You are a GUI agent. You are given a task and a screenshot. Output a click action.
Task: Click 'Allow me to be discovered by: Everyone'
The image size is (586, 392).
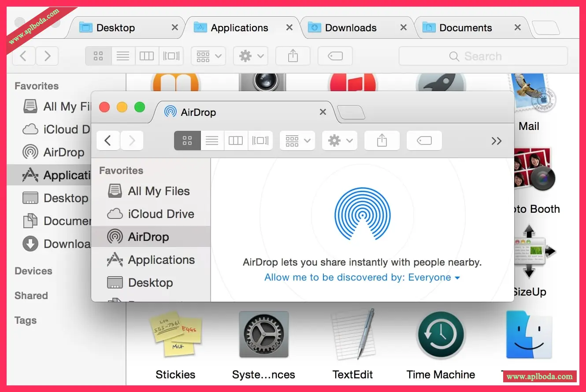(362, 277)
